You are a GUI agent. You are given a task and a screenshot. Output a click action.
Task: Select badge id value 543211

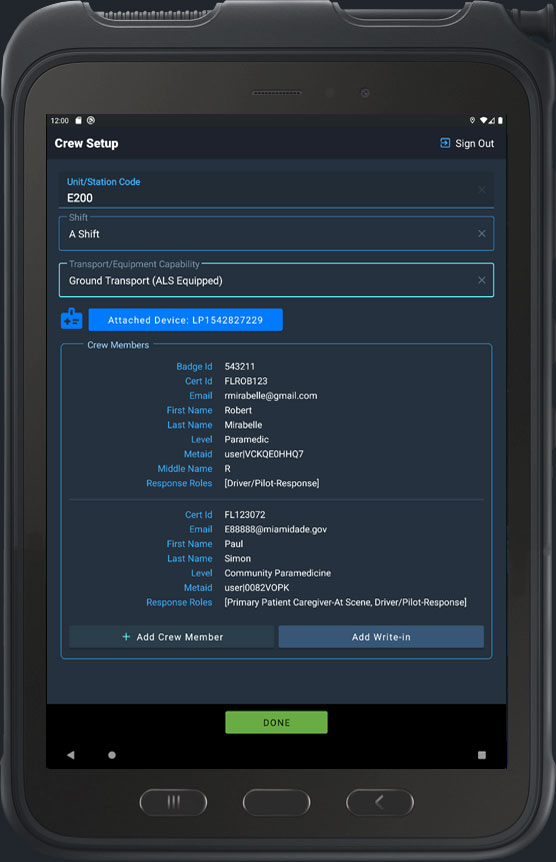[x=239, y=366]
